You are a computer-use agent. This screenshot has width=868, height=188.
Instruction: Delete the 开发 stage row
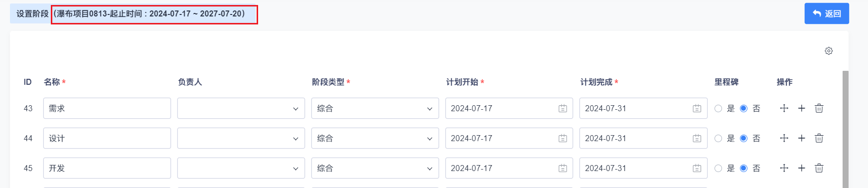(819, 168)
